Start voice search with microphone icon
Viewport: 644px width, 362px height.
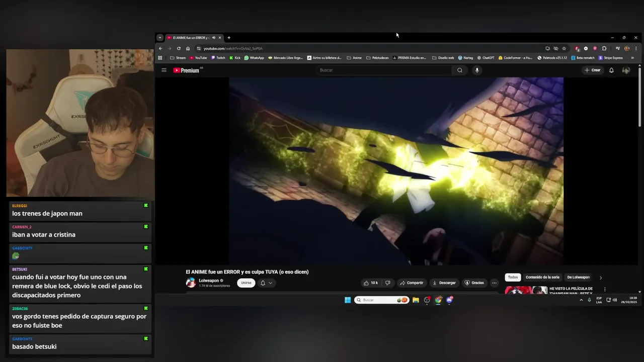[x=477, y=70]
